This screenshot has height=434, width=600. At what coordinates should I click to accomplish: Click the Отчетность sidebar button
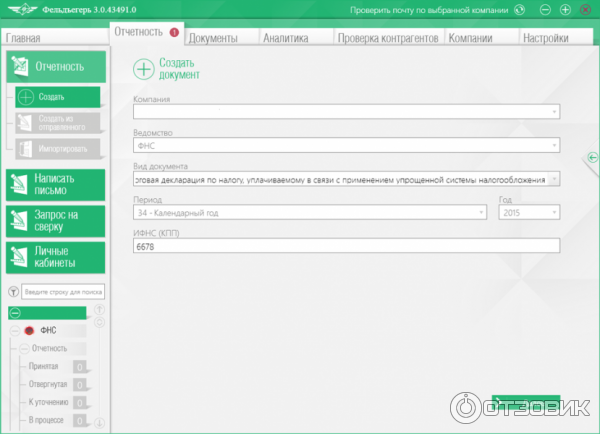click(54, 68)
